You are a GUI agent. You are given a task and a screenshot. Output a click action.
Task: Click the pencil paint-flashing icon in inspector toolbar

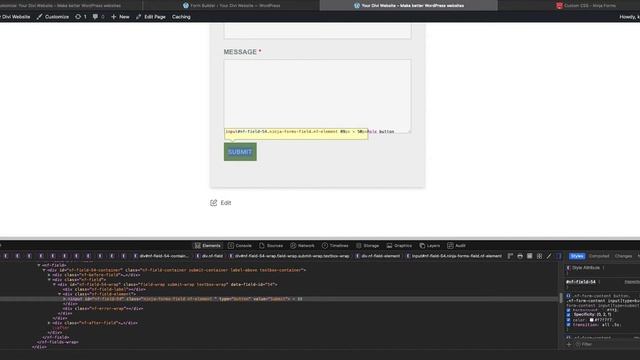(x=549, y=256)
